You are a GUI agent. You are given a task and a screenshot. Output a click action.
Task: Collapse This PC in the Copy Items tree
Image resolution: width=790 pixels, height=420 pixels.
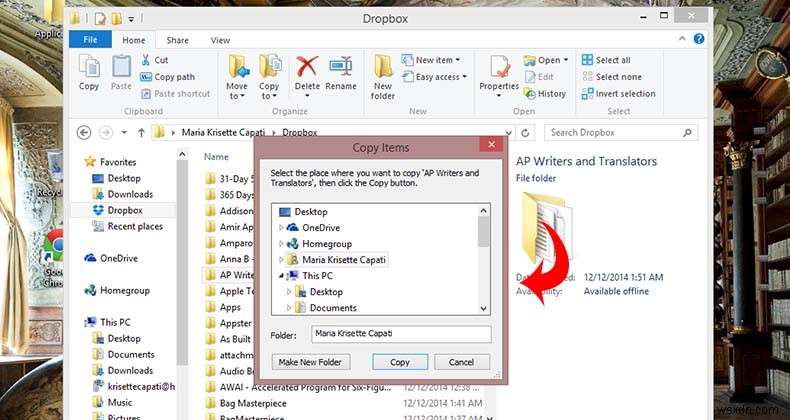[281, 276]
